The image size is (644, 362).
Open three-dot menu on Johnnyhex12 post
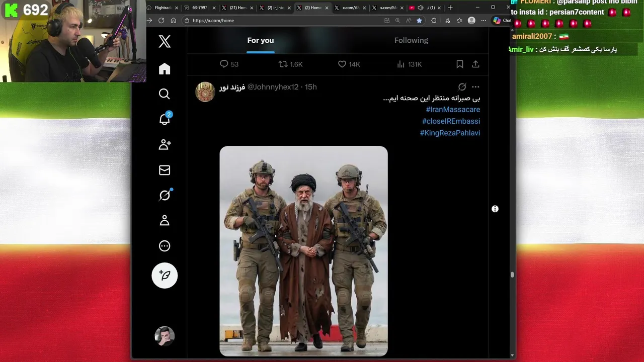click(x=475, y=87)
